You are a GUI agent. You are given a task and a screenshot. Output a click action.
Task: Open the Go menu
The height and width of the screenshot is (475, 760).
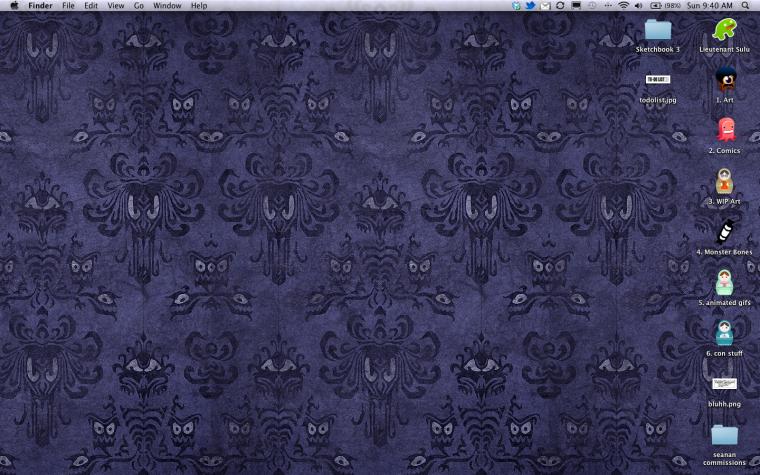pos(139,6)
